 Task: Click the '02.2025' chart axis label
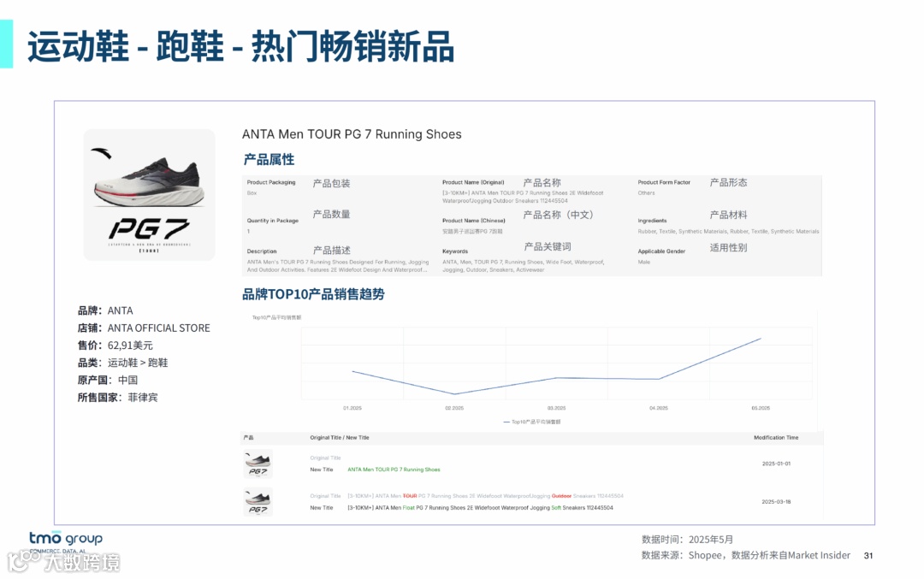click(454, 408)
